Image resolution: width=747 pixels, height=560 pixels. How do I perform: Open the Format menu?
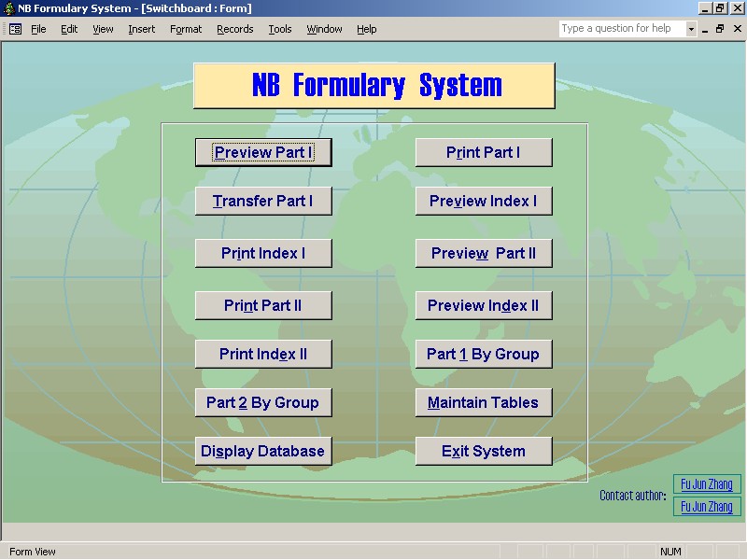coord(186,29)
